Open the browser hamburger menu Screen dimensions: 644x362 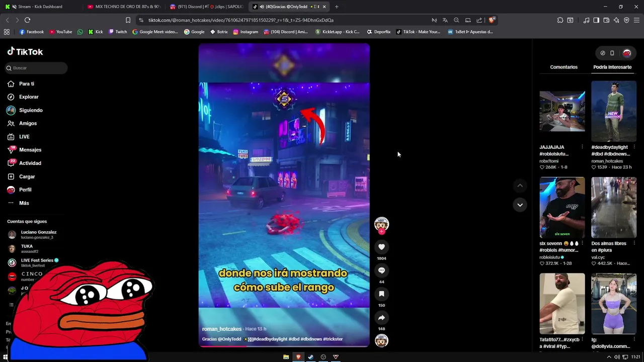pos(636,20)
